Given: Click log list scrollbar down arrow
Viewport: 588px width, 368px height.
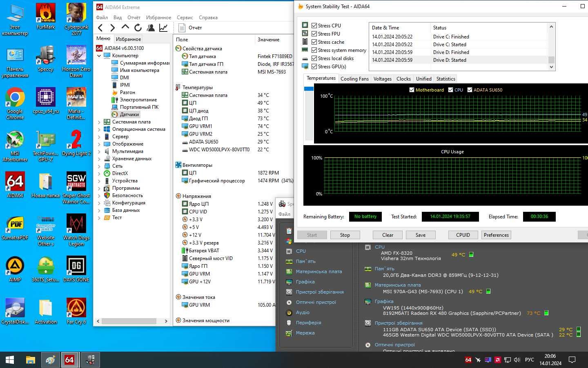Looking at the screenshot, I should coord(552,67).
